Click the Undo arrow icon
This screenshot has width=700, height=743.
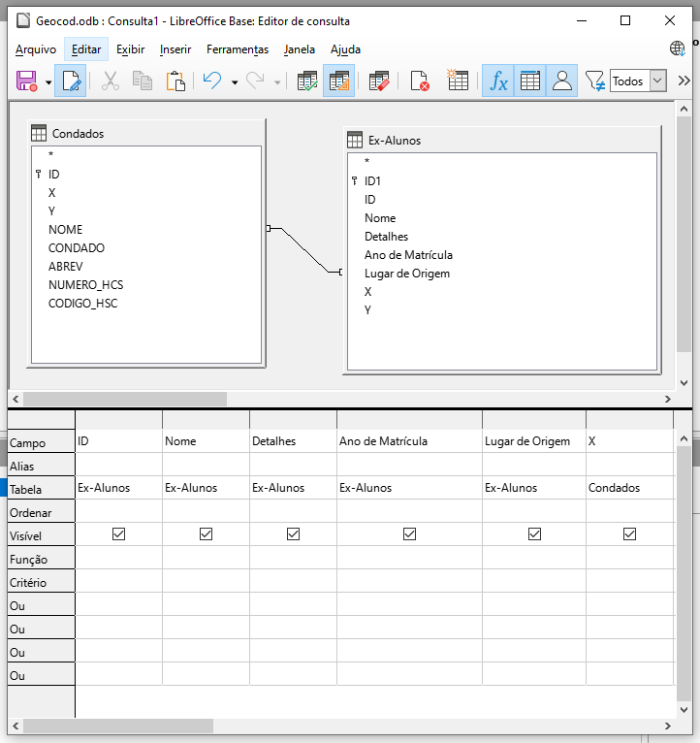pyautogui.click(x=211, y=81)
